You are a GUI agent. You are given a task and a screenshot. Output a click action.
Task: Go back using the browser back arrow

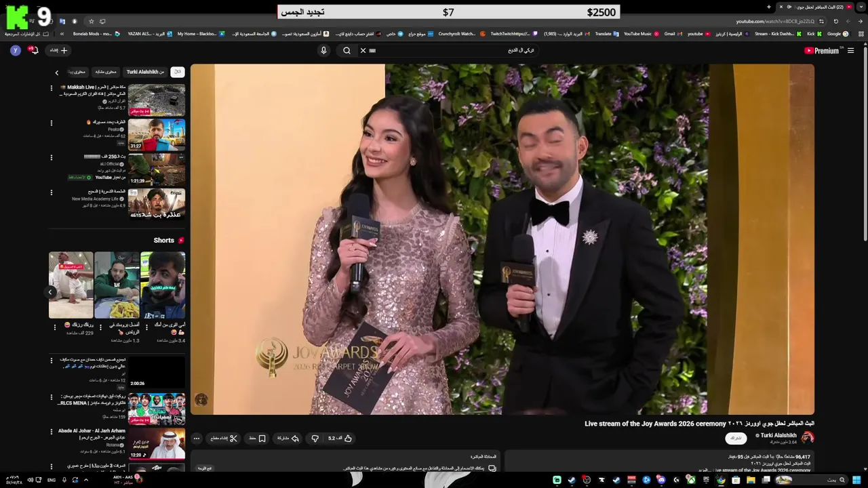click(x=861, y=21)
